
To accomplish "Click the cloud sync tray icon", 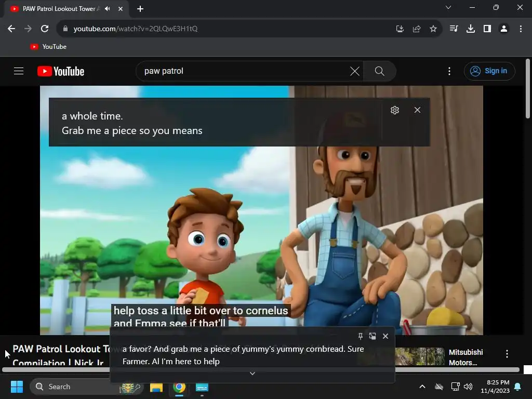I will click(x=439, y=387).
